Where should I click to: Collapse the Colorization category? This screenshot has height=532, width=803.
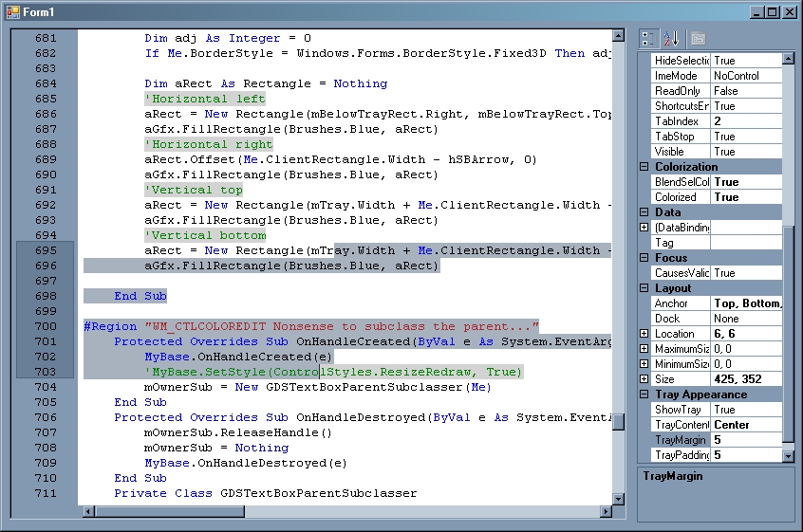point(644,166)
